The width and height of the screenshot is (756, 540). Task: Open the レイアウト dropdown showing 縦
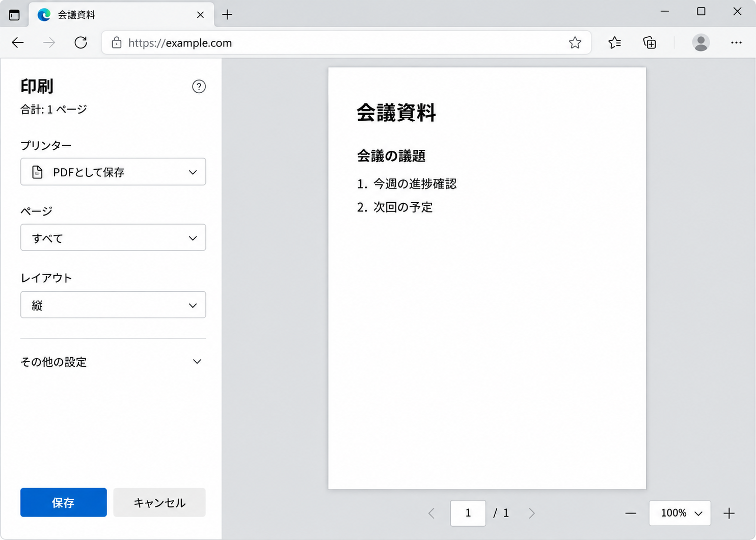pyautogui.click(x=113, y=305)
